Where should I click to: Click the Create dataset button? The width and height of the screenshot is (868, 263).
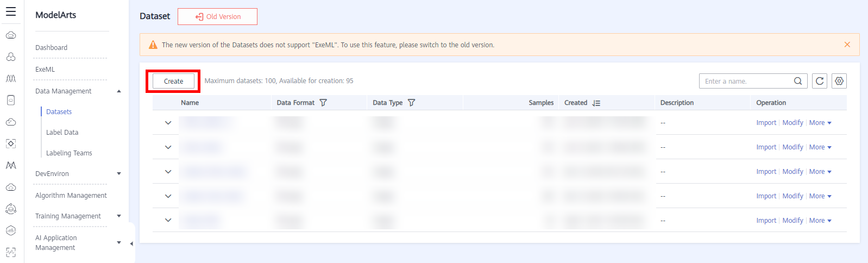[173, 81]
